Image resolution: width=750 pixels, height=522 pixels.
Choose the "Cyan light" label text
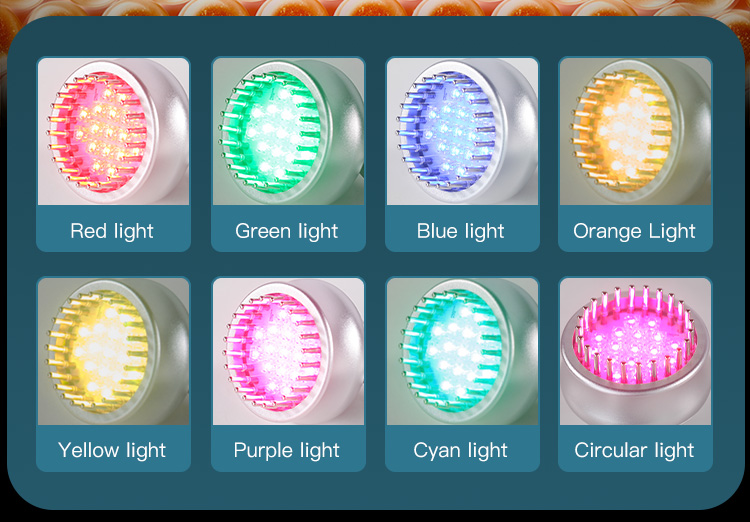tap(461, 450)
